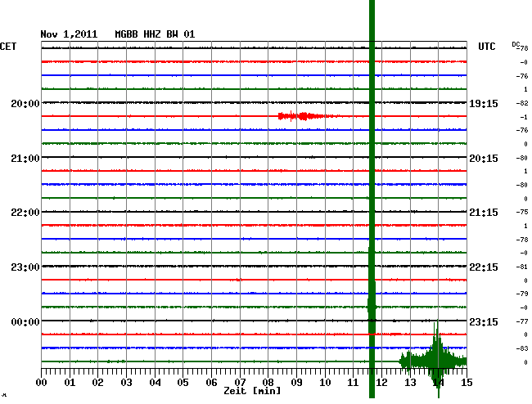Click minute tick label '13' on time axis
Image resolution: width=532 pixels, height=404 pixels.
(x=410, y=383)
